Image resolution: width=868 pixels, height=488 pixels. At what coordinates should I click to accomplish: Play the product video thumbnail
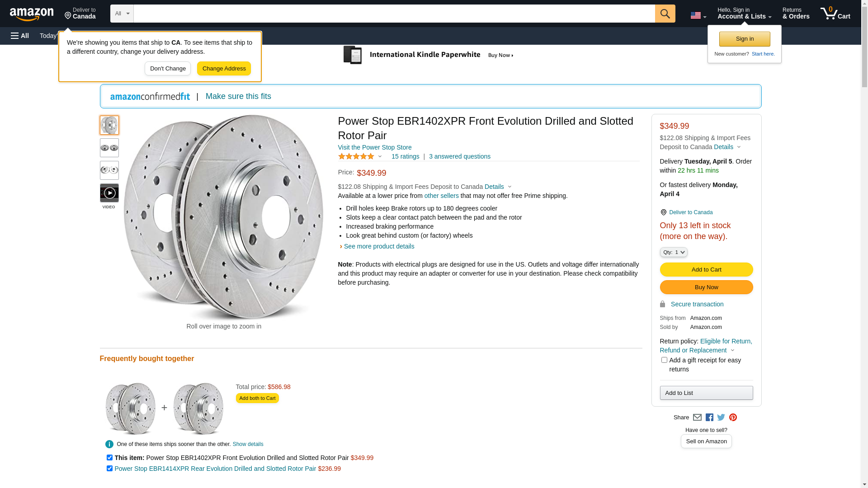pos(109,193)
